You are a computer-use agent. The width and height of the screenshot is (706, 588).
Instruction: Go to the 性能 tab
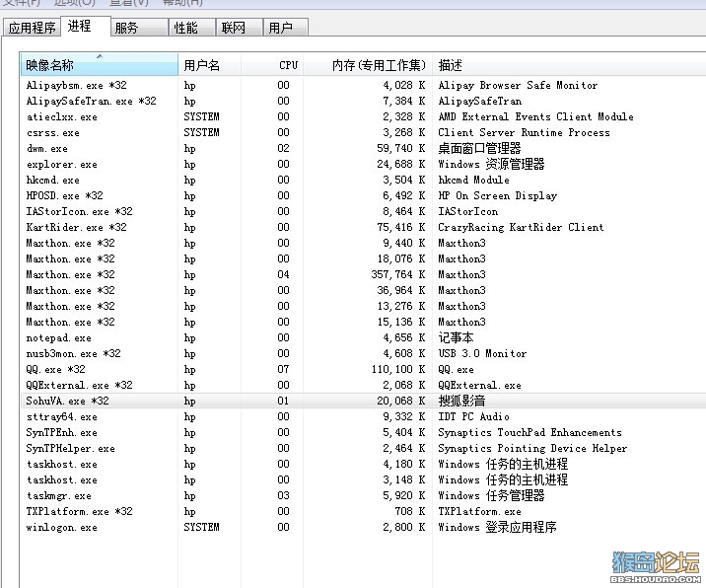tap(191, 28)
